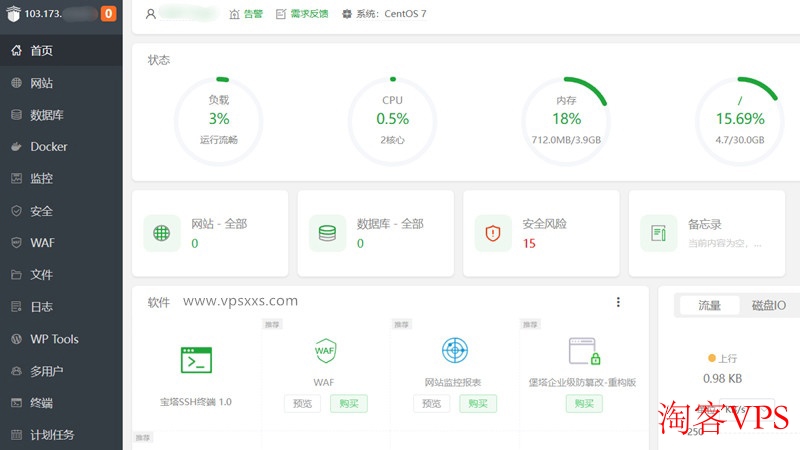Click the WAF shield software icon
800x450 pixels.
(x=325, y=351)
